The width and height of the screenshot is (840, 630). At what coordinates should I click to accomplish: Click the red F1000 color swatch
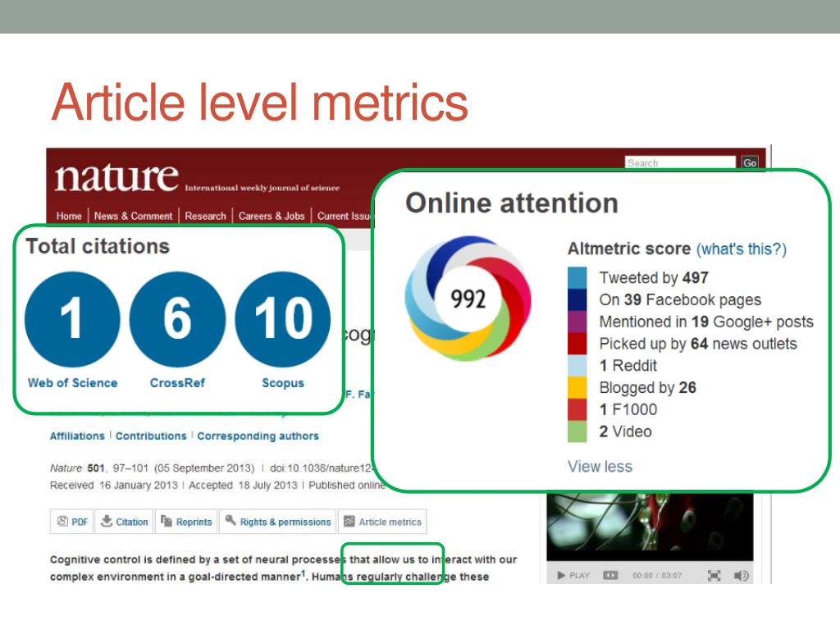pos(577,409)
